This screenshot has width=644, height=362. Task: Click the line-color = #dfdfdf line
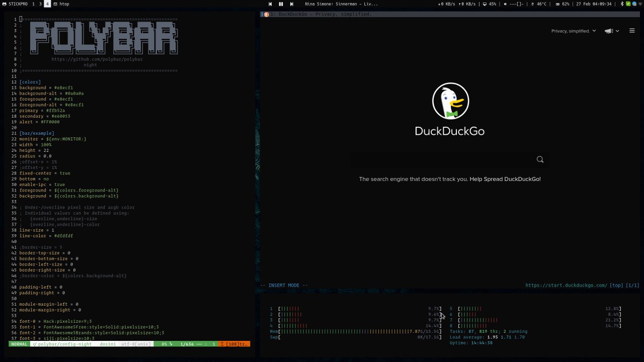[x=46, y=236]
